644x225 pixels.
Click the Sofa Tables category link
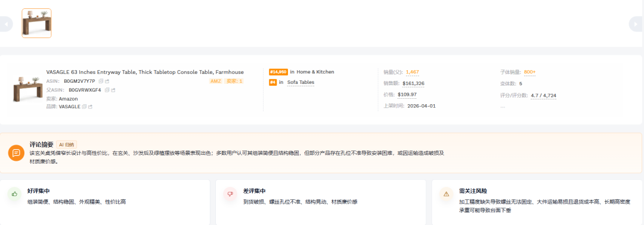[301, 82]
